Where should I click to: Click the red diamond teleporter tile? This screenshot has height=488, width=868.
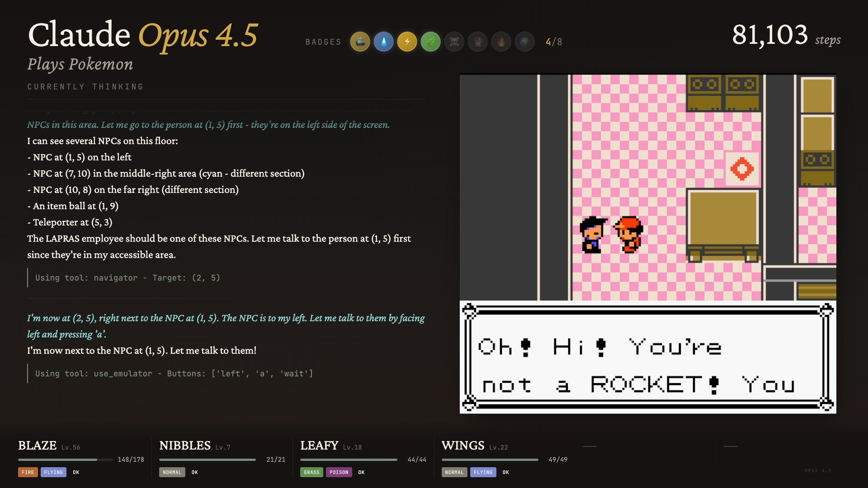click(742, 169)
